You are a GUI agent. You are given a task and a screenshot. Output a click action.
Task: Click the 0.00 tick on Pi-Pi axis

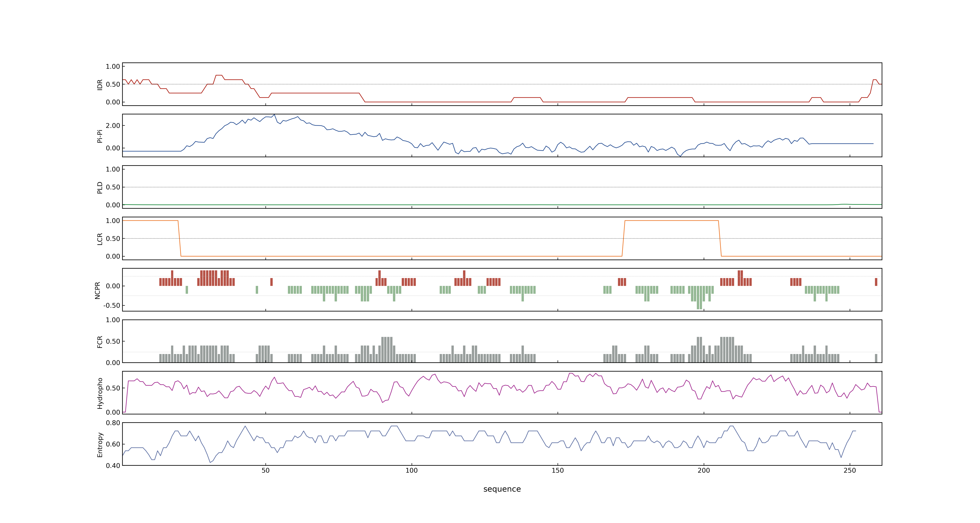coord(113,148)
